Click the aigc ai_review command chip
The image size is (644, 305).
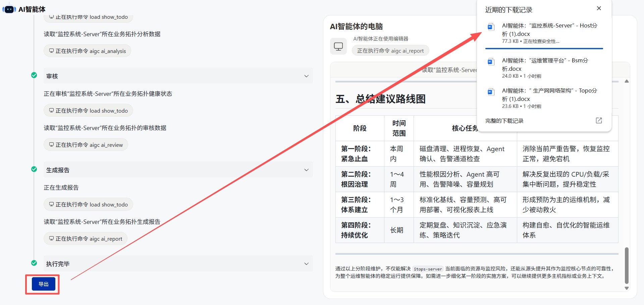[86, 145]
